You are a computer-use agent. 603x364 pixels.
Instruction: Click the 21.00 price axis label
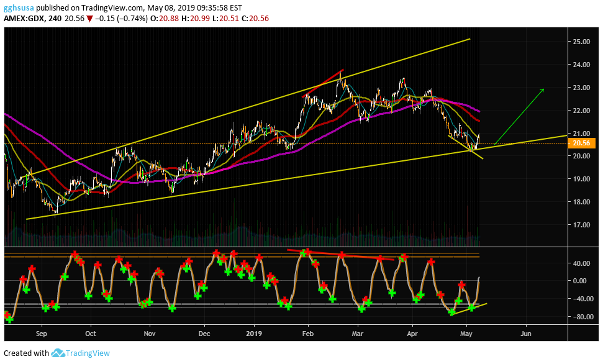581,134
